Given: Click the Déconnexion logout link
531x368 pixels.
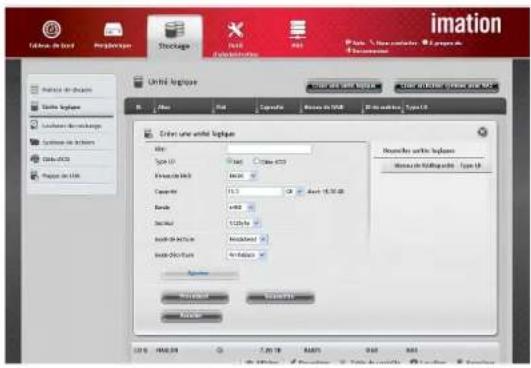Looking at the screenshot, I should [367, 51].
